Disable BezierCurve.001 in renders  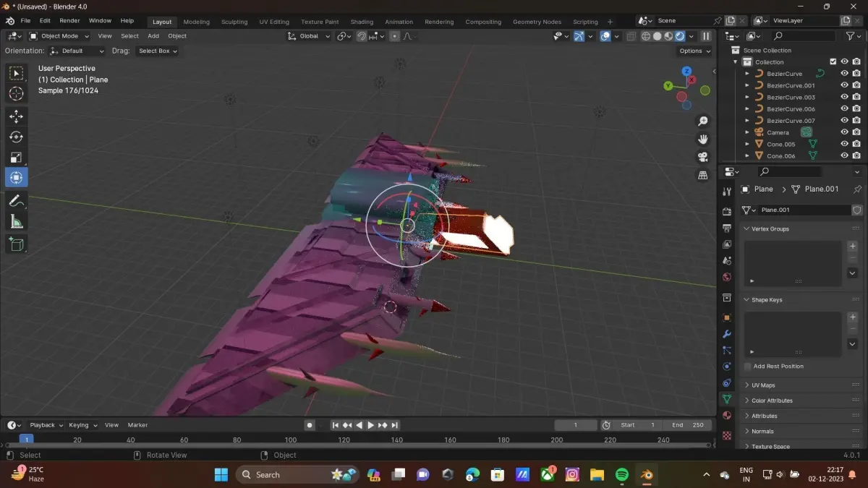(x=856, y=85)
